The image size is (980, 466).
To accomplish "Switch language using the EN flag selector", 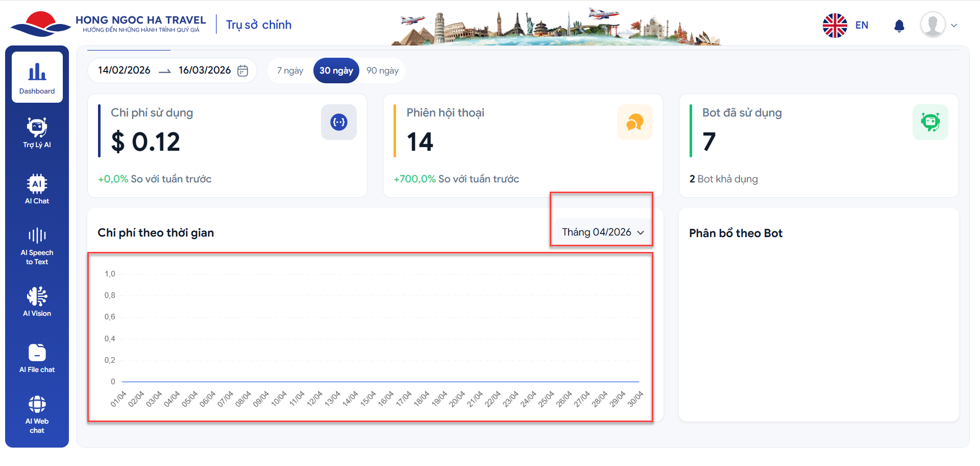I will point(845,25).
